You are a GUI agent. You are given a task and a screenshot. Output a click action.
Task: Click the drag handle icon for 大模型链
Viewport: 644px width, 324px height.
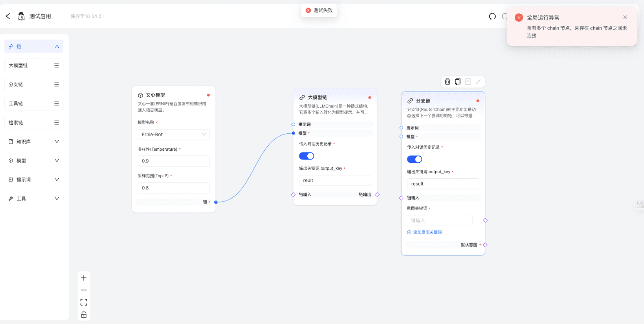point(57,65)
